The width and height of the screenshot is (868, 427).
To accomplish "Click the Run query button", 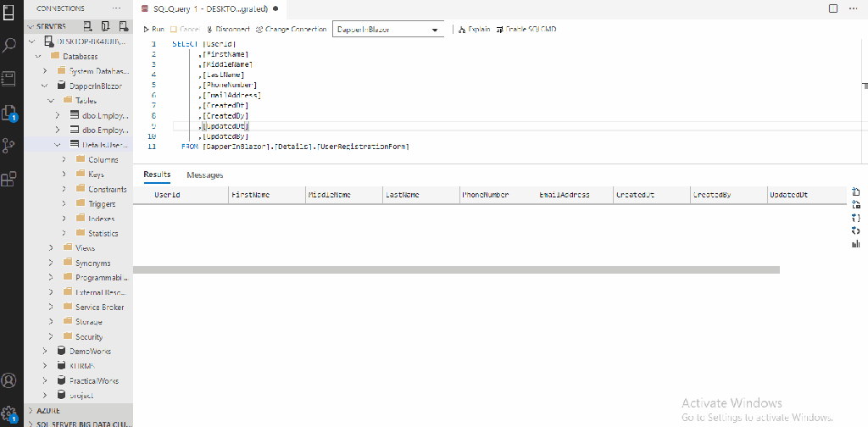I will pyautogui.click(x=153, y=29).
